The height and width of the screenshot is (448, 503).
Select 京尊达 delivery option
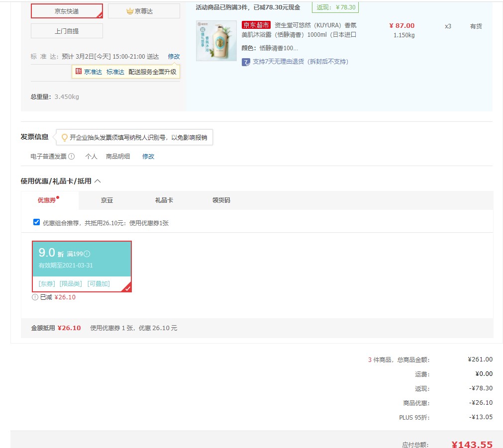click(x=144, y=11)
